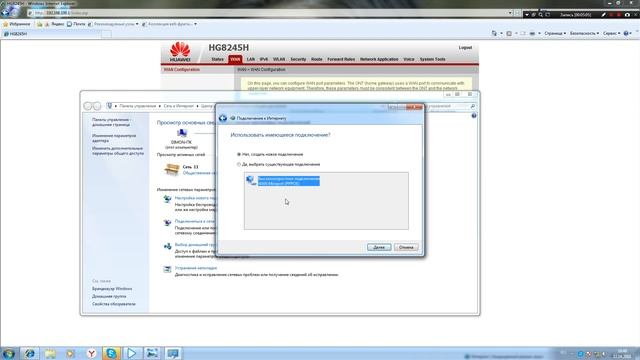Open Route tab in Huawei router page
640x360 pixels.
[317, 60]
